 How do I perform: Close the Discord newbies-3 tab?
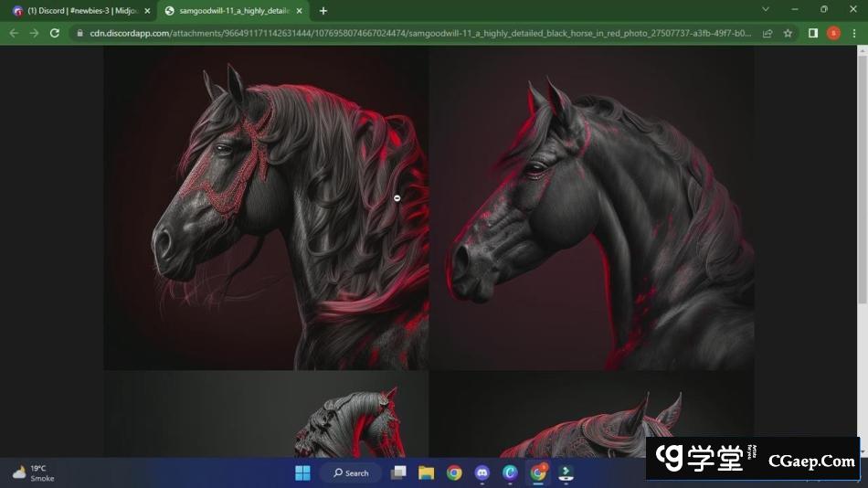[x=147, y=11]
